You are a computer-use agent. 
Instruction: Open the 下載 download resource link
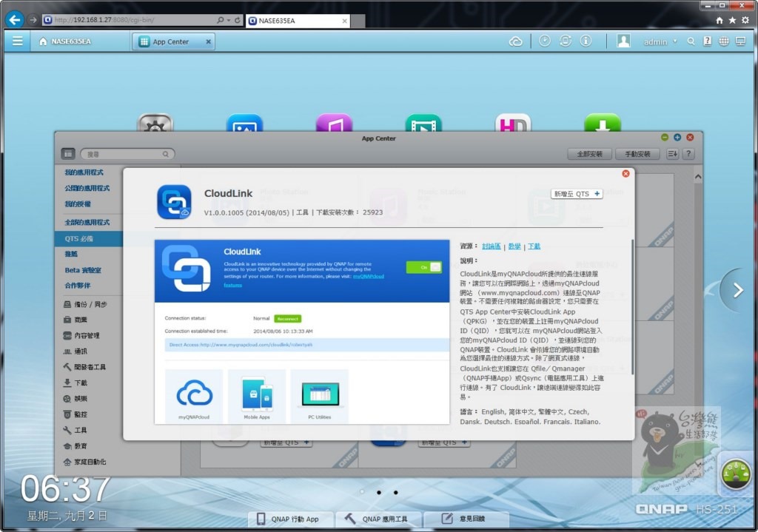click(x=534, y=246)
